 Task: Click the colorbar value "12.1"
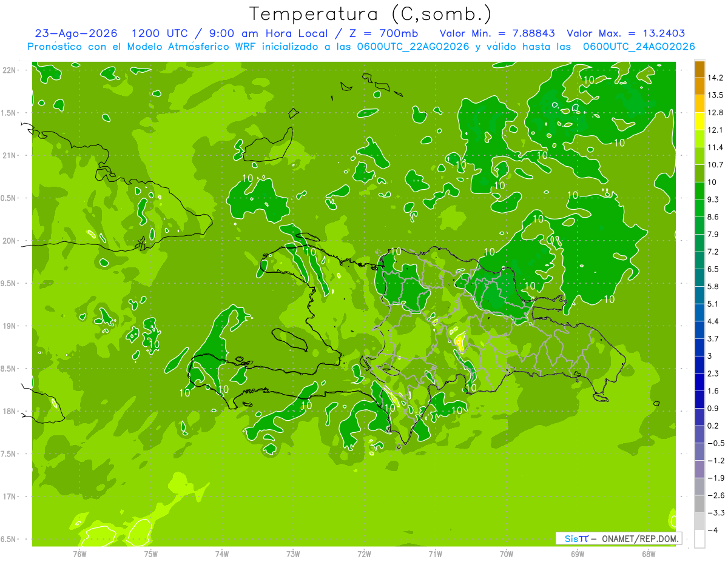tap(716, 130)
